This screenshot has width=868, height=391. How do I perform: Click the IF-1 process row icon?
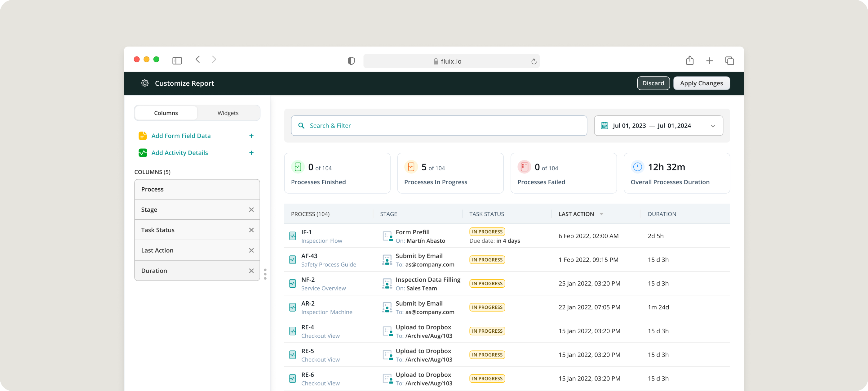(x=292, y=236)
